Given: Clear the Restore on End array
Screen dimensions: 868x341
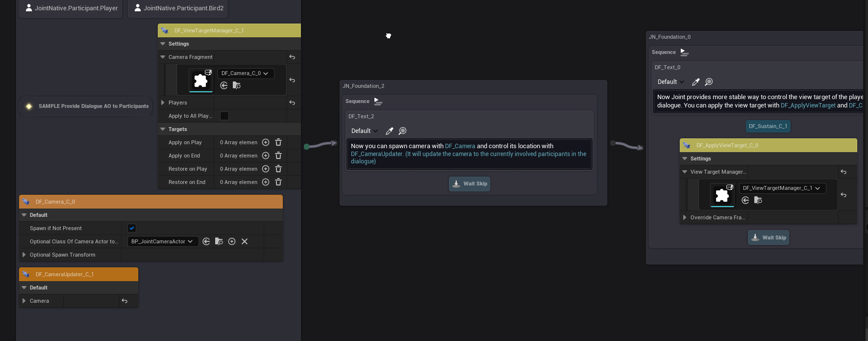Looking at the screenshot, I should pos(278,182).
